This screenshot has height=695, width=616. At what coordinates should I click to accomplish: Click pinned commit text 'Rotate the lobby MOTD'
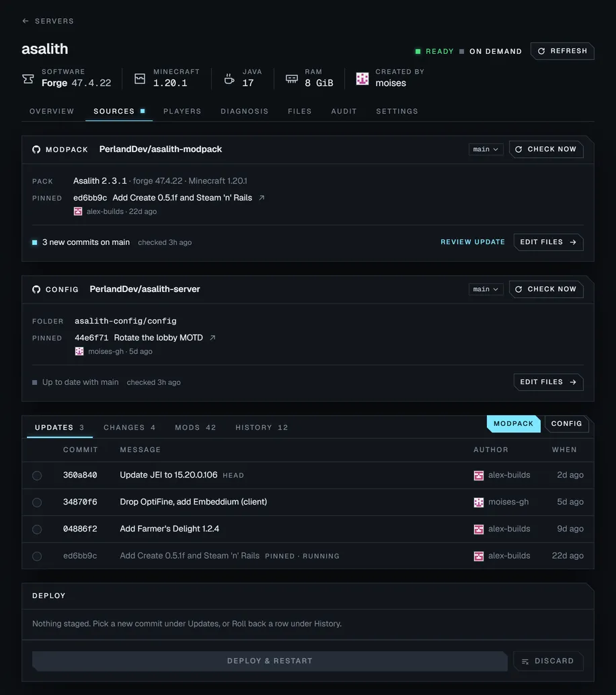click(x=158, y=338)
